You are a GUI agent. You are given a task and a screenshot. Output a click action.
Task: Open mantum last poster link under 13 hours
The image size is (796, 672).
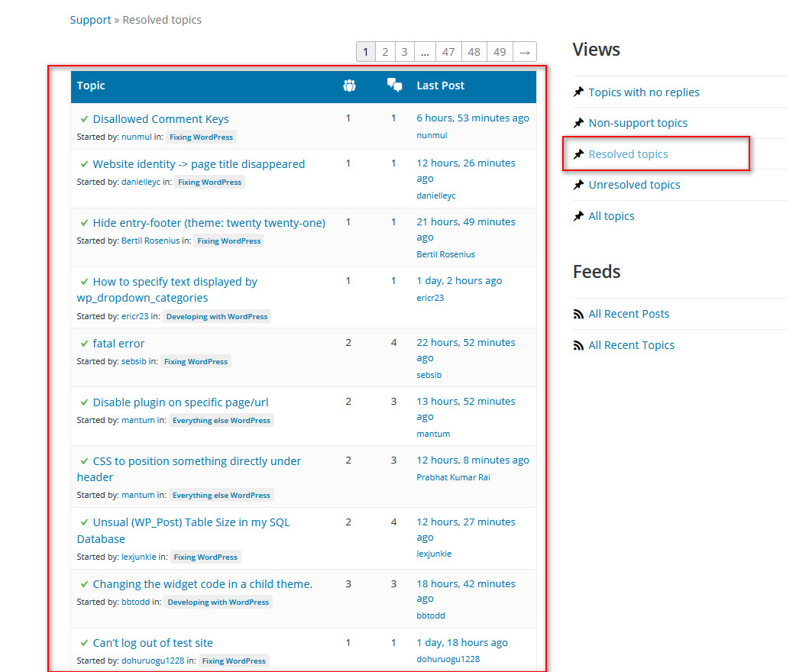click(x=433, y=434)
